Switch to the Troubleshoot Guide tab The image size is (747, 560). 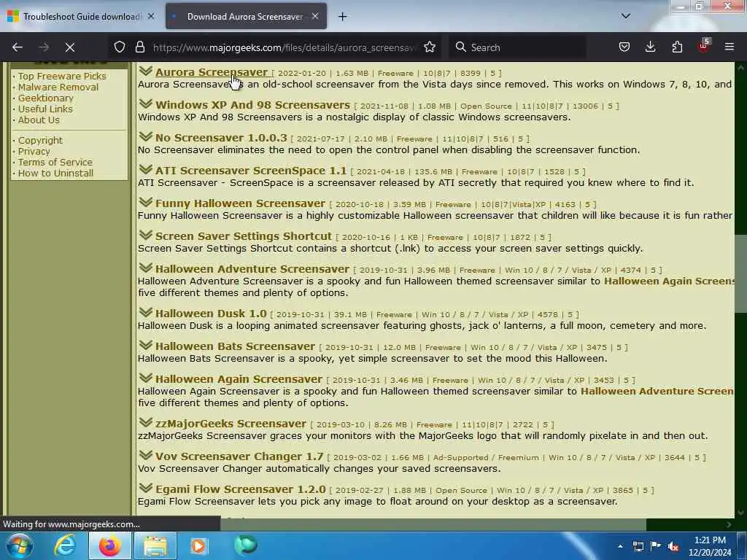[82, 16]
